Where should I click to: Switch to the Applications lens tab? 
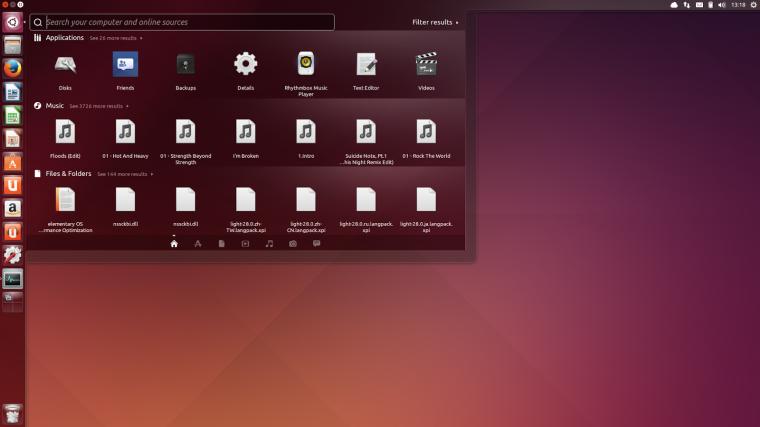[x=198, y=244]
